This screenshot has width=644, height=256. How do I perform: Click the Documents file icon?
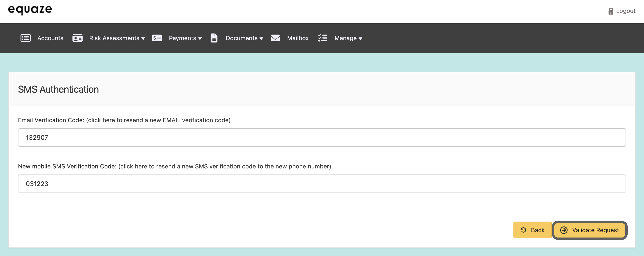214,38
